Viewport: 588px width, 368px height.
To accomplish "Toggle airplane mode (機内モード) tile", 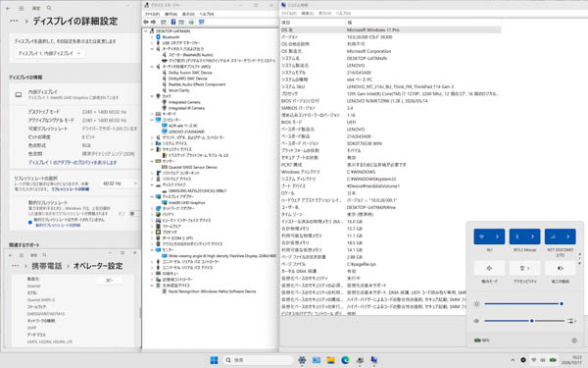I will [489, 268].
